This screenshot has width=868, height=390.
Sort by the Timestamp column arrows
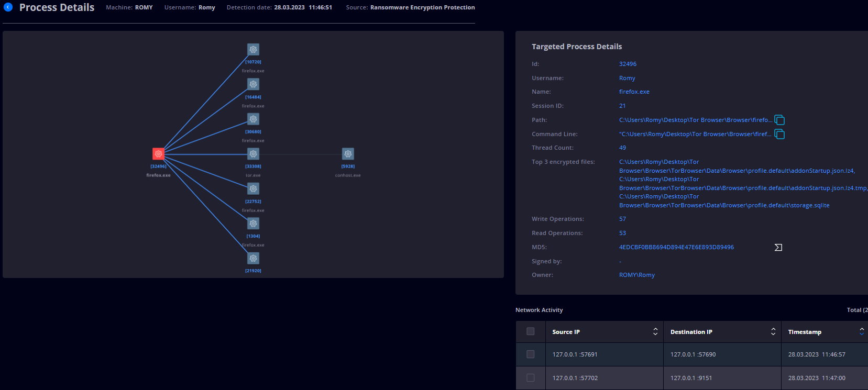tap(862, 332)
